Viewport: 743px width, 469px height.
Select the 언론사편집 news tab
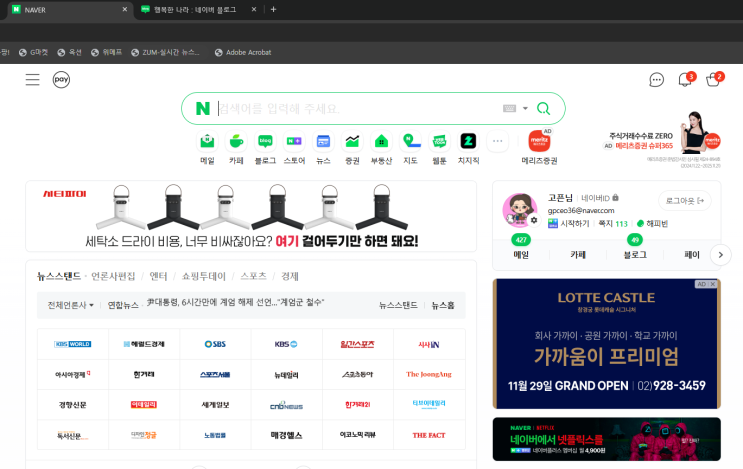pos(113,276)
